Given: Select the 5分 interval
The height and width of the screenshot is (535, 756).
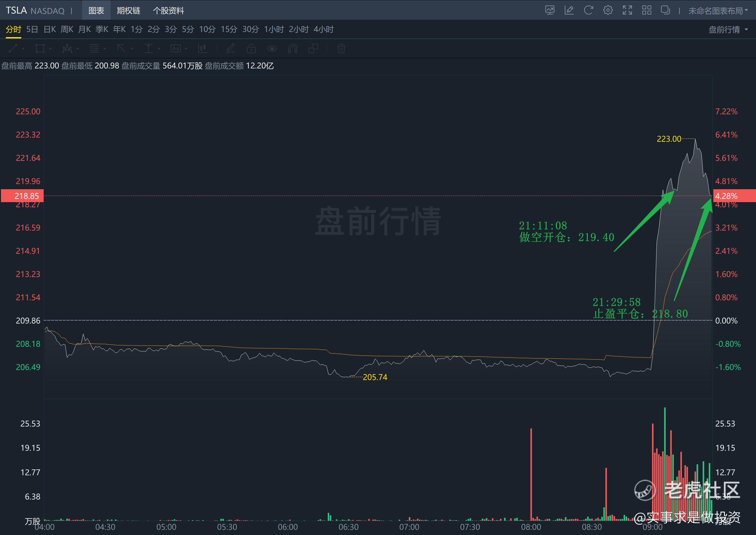Looking at the screenshot, I should 188,29.
